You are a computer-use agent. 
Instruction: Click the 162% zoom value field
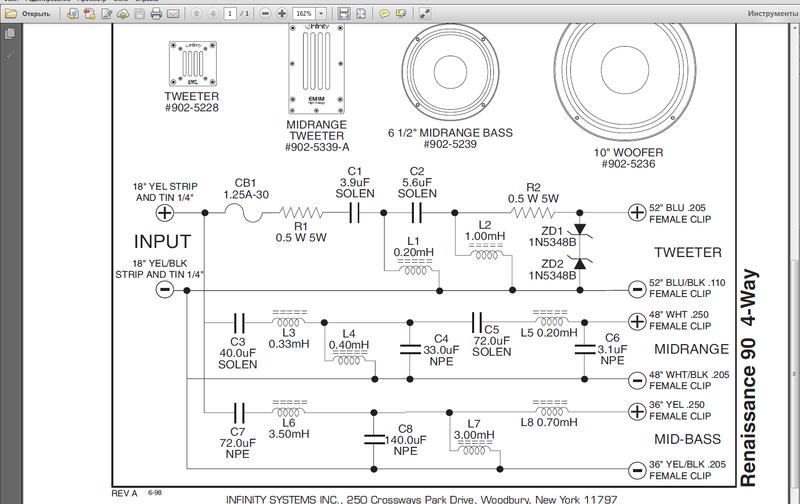tap(304, 14)
